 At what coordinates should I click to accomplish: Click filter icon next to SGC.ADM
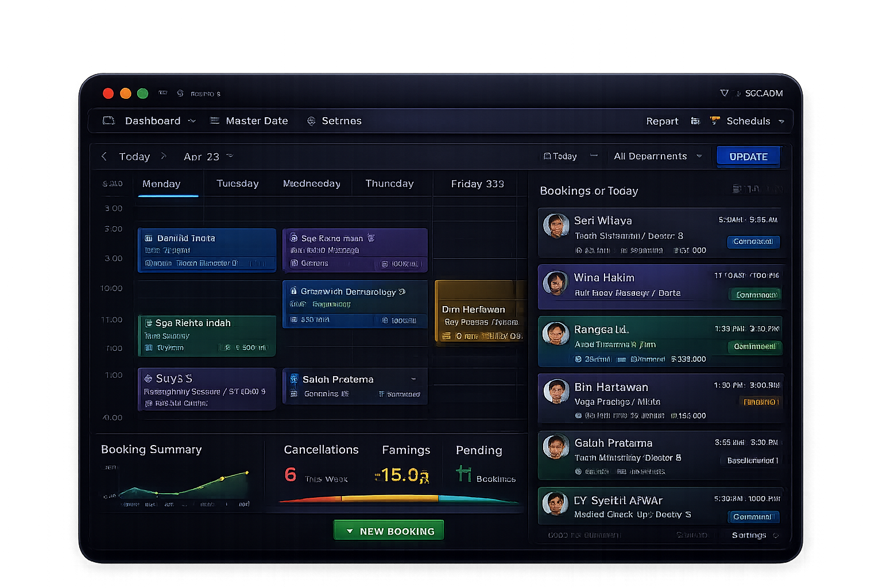click(724, 93)
